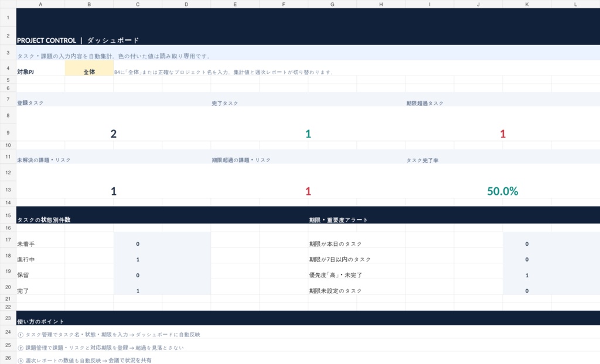The height and width of the screenshot is (364, 600).
Task: Select column header D
Action: tap(186, 4)
